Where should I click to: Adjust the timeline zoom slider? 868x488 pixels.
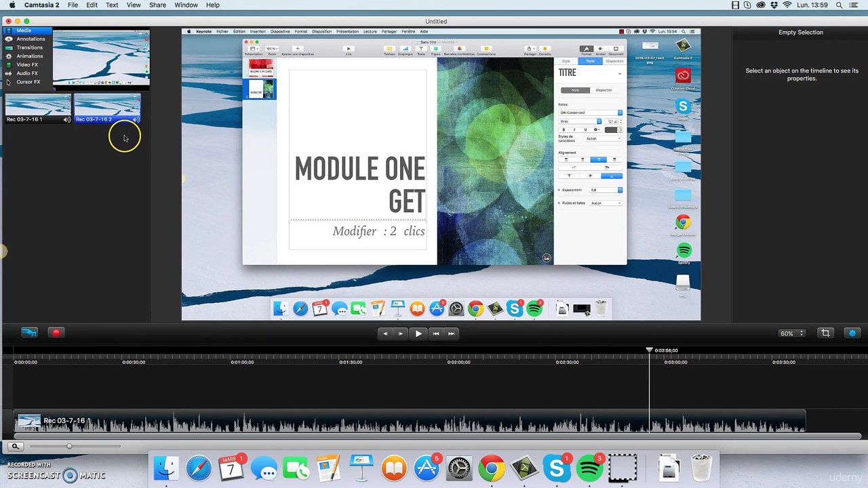pos(69,446)
